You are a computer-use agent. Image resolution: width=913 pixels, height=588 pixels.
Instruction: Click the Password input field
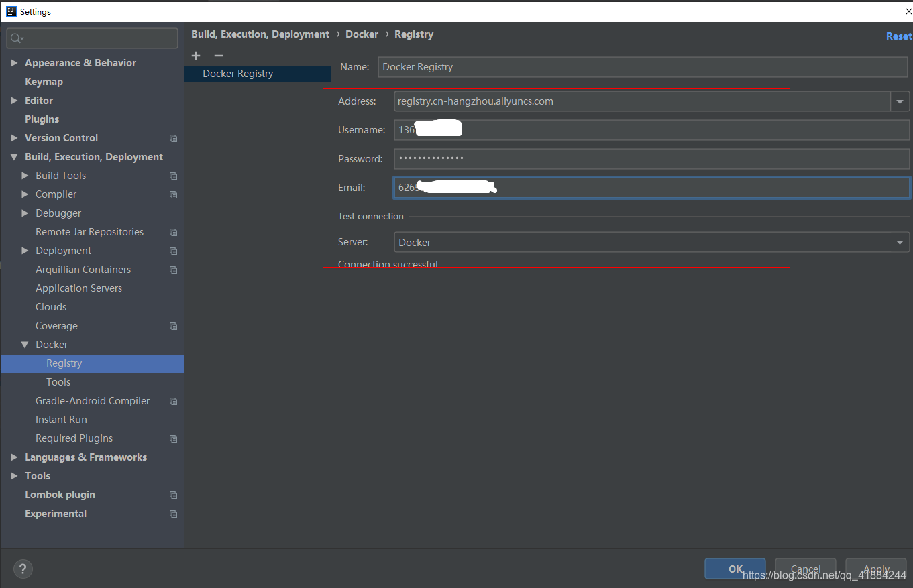[651, 159]
